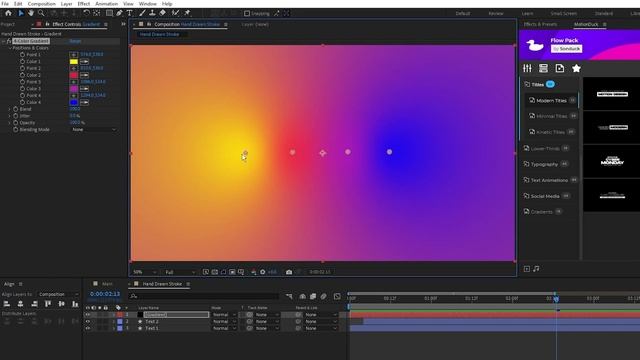Toggle stopwatch for Blend property
Image resolution: width=640 pixels, height=360 pixels.
(16, 109)
